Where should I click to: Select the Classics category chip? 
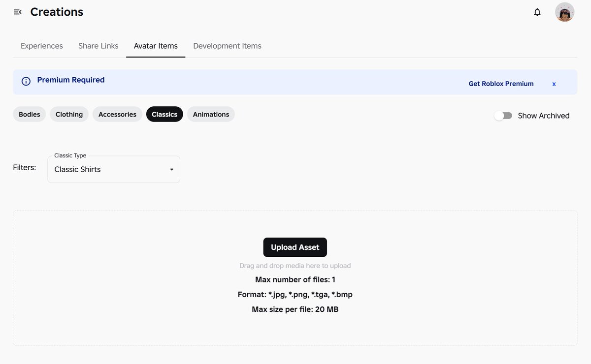(x=164, y=114)
